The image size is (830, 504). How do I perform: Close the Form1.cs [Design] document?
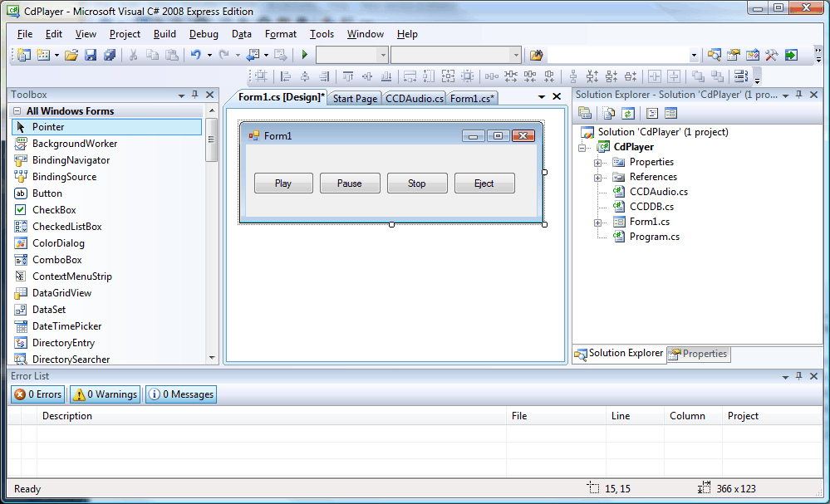click(557, 97)
